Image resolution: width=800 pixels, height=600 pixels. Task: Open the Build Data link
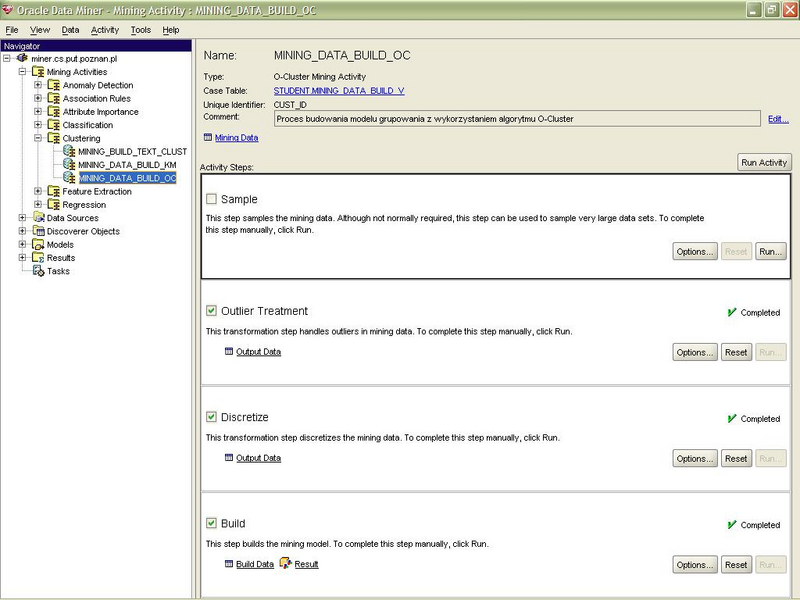[x=255, y=564]
